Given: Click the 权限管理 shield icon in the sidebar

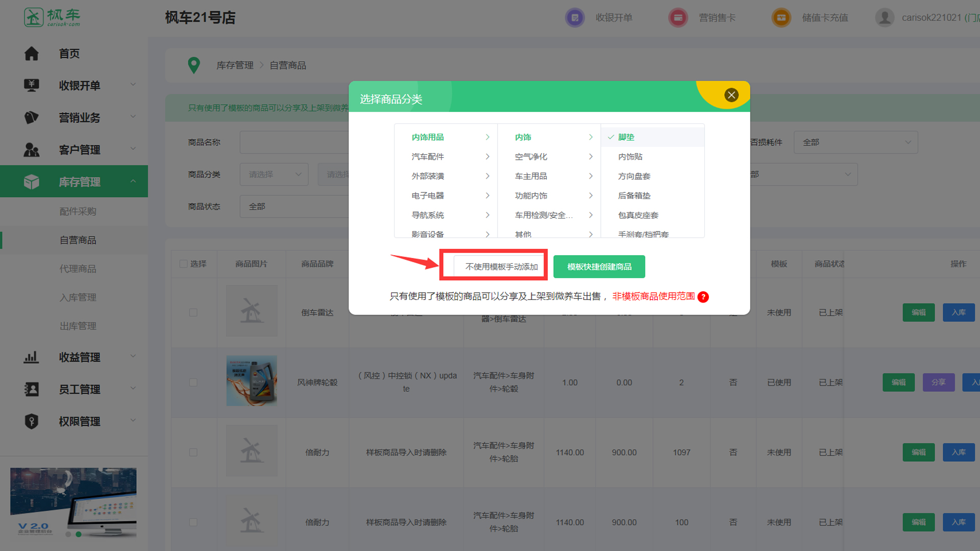Looking at the screenshot, I should [x=32, y=421].
